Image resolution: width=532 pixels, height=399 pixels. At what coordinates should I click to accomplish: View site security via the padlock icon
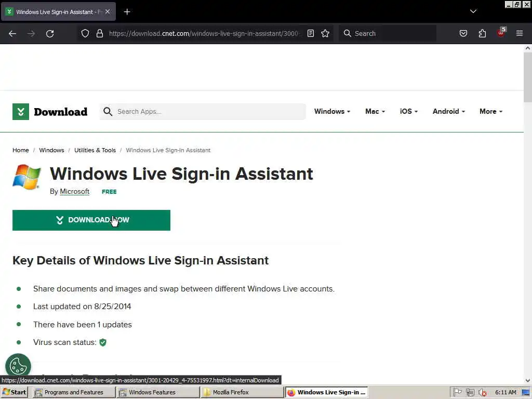[99, 33]
